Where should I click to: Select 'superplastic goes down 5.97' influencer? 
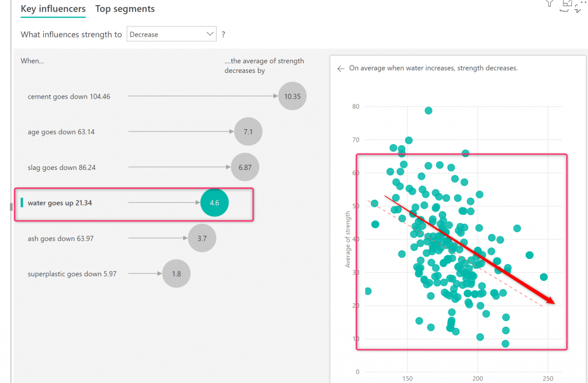click(72, 274)
